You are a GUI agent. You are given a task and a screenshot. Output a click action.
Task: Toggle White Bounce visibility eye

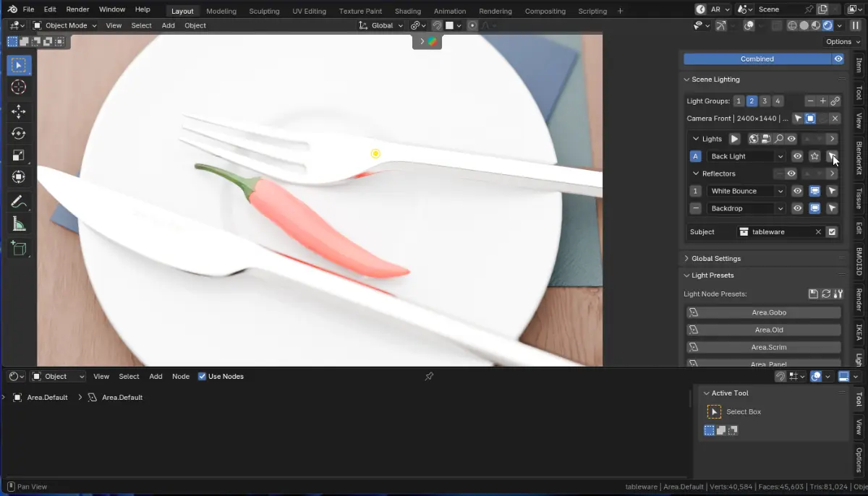click(x=797, y=191)
